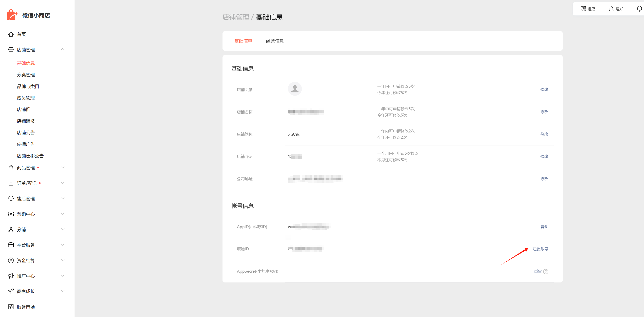Switch to the 经营信息 tab
This screenshot has height=317, width=644.
[275, 41]
